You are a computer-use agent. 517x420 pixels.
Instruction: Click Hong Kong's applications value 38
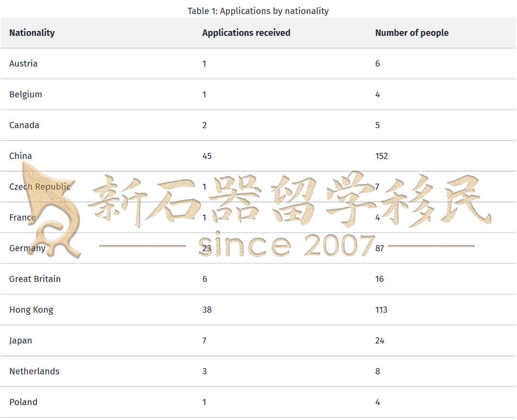(x=207, y=310)
